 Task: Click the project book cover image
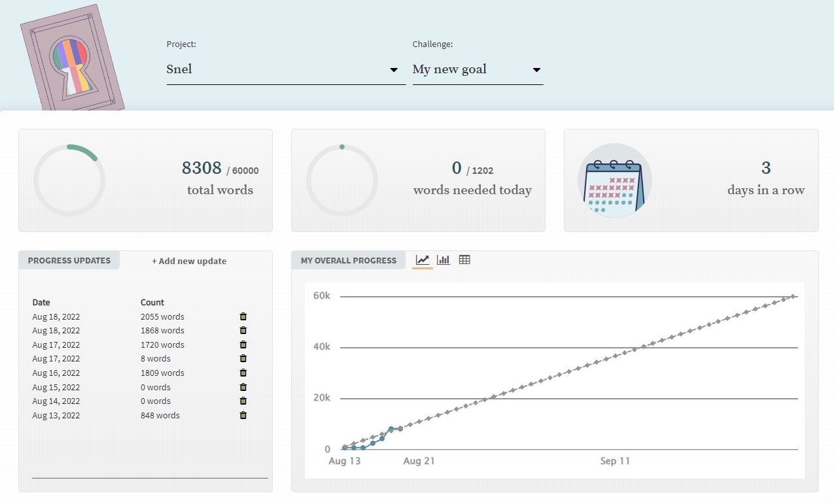[71, 59]
